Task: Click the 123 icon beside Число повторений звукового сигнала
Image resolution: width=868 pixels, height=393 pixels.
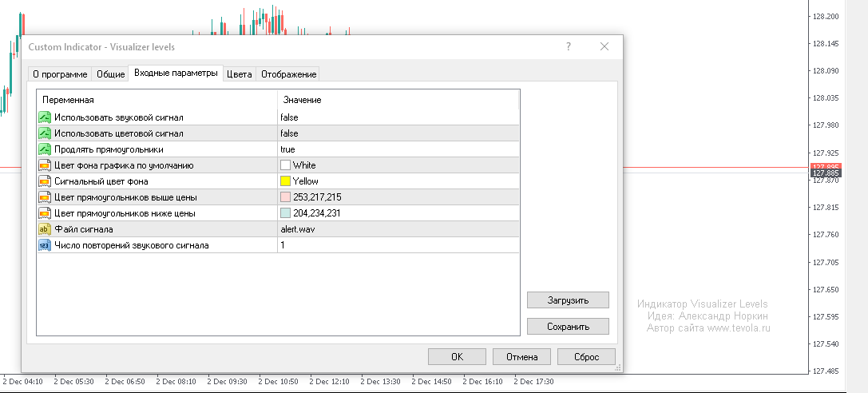Action: pos(44,245)
